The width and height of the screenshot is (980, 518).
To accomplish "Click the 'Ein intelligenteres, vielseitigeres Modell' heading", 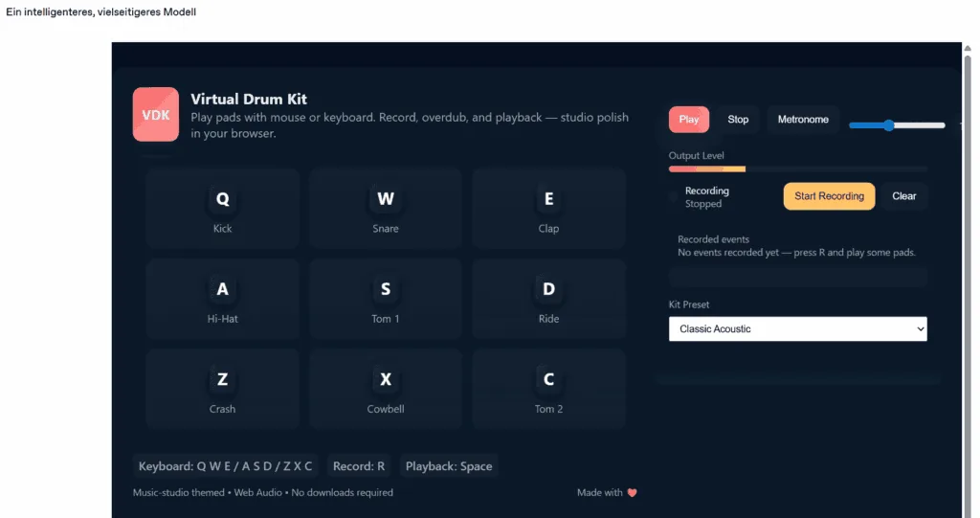I will click(x=100, y=11).
